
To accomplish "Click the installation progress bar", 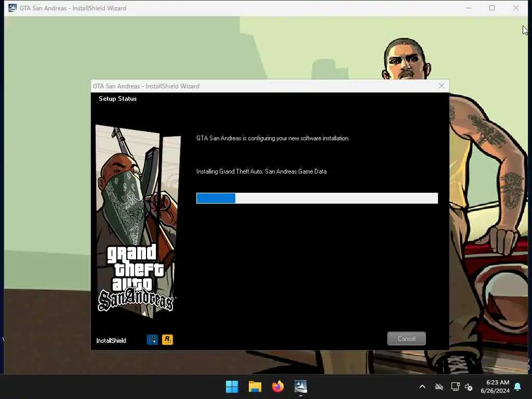I will point(317,198).
